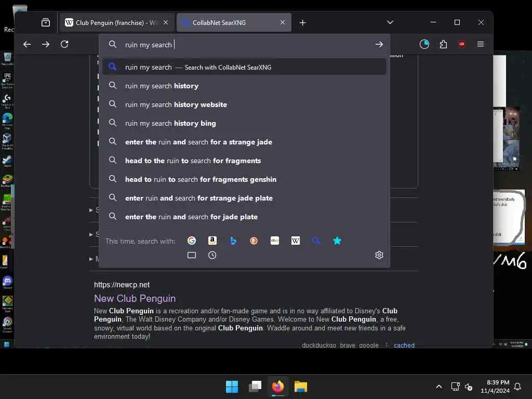Image resolution: width=532 pixels, height=399 pixels.
Task: Search open tabs with the tab icon
Action: (x=192, y=255)
